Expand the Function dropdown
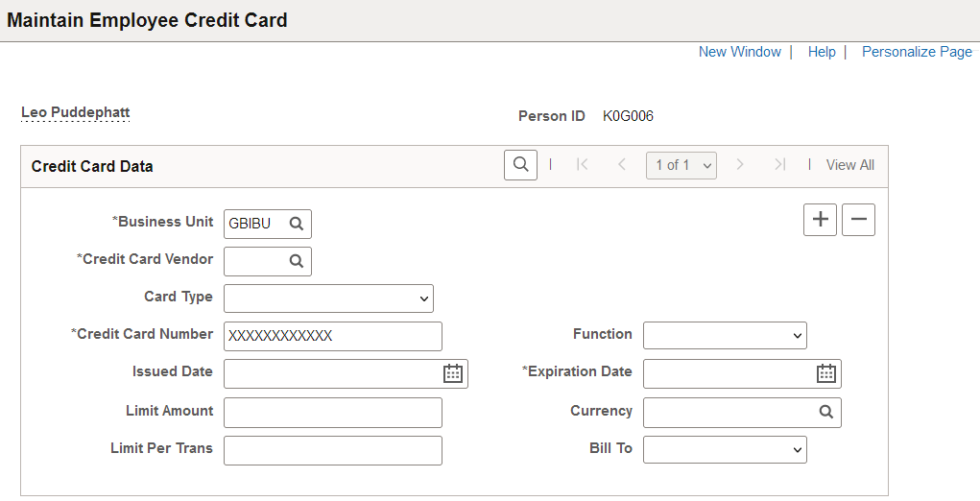980x501 pixels. coord(725,336)
